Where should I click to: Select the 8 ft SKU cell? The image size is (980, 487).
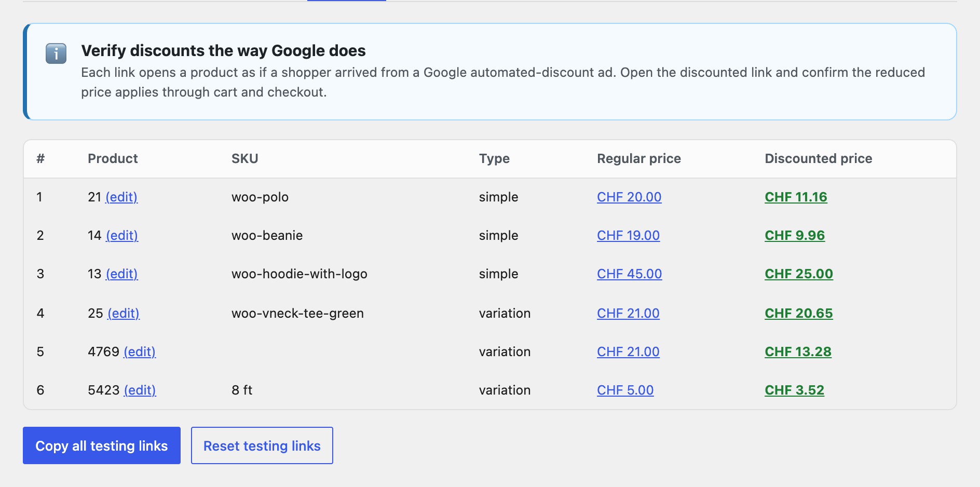click(x=242, y=390)
